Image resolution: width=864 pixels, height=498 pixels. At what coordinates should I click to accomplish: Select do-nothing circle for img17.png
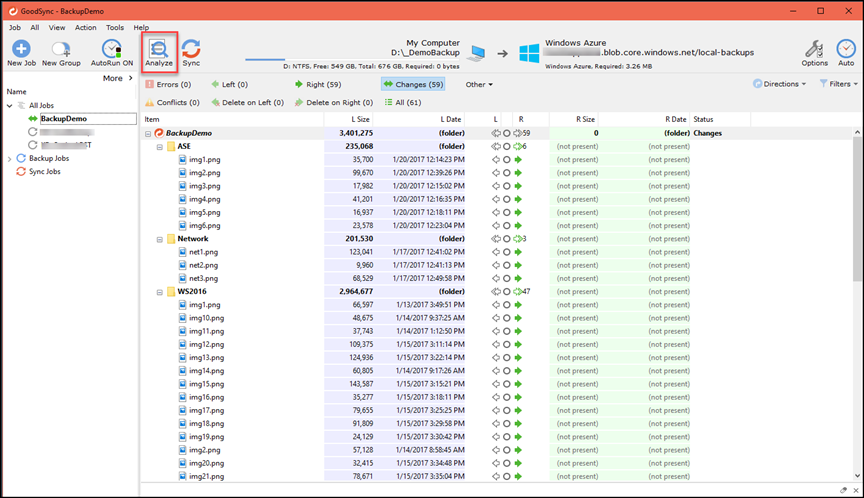(x=507, y=410)
